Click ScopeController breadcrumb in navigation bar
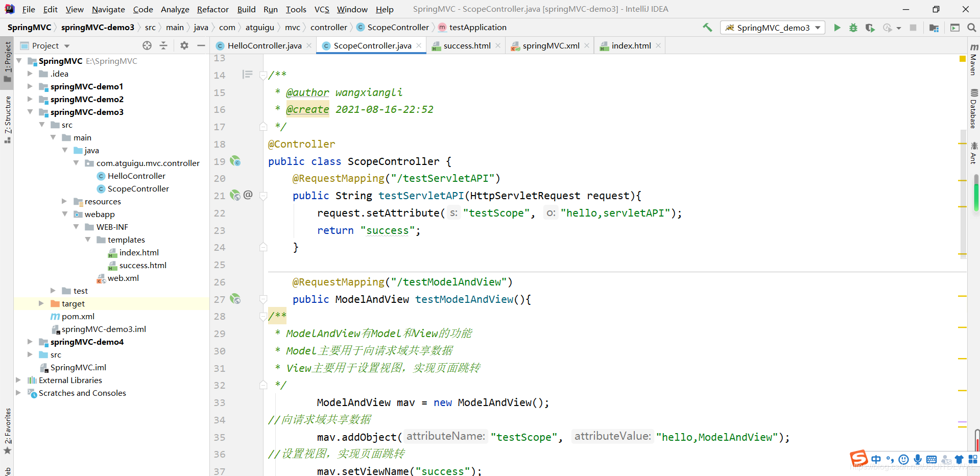The height and width of the screenshot is (476, 980). [398, 28]
